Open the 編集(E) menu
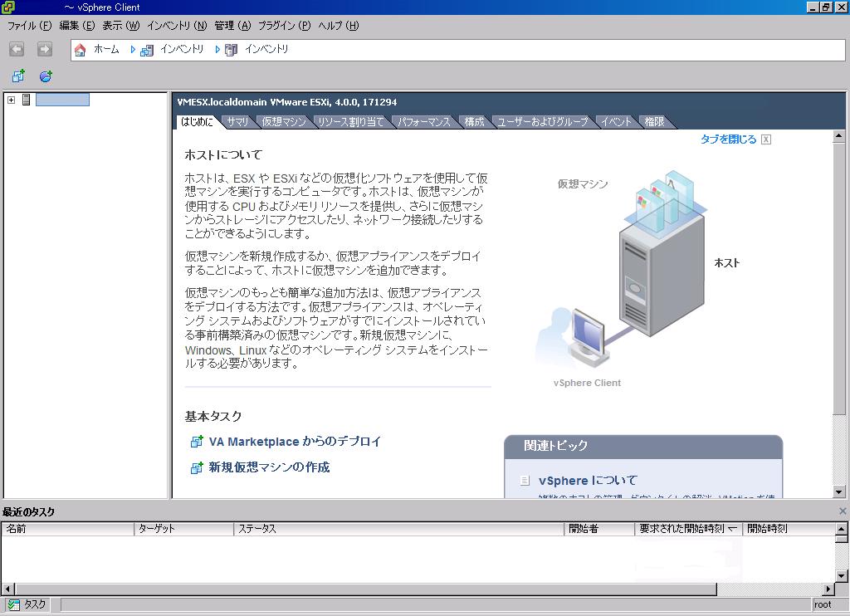Viewport: 850px width, 616px height. click(77, 26)
